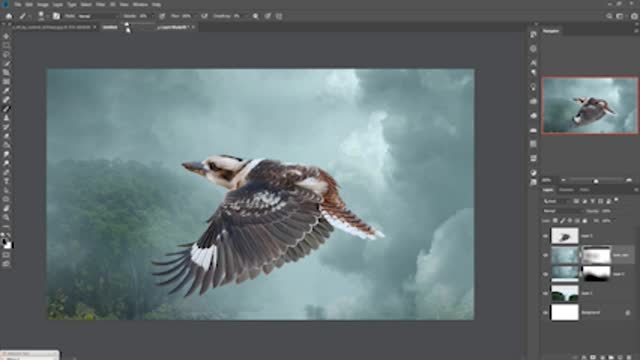Click Navigator zoom in large mountains
Screen dimensions: 640x360
pyautogui.click(x=629, y=180)
